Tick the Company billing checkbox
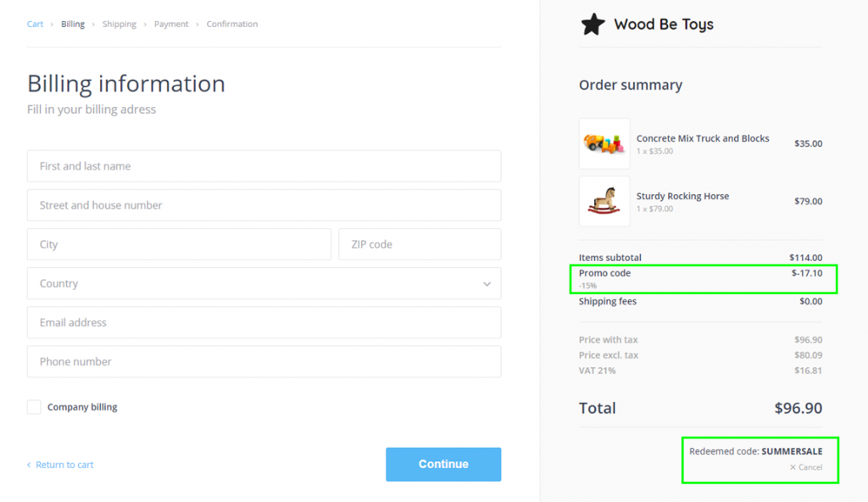This screenshot has height=502, width=868. coord(34,407)
